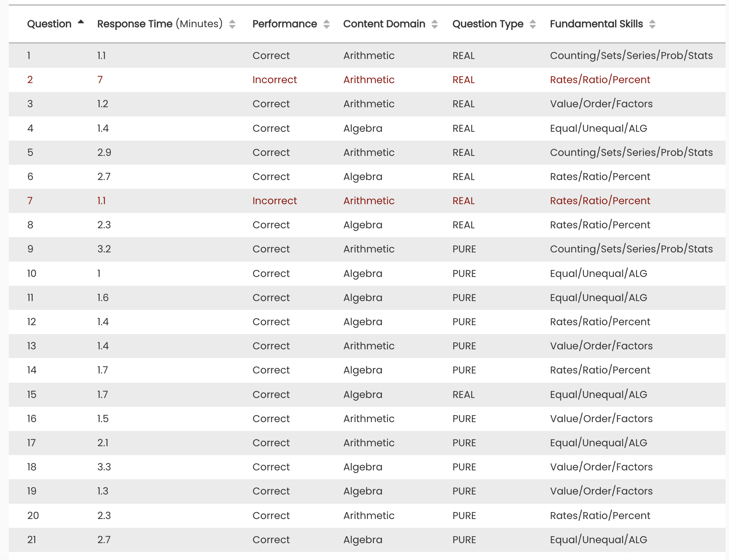This screenshot has height=560, width=729.
Task: Click the Incorrect result in question 7 row
Action: click(x=274, y=201)
